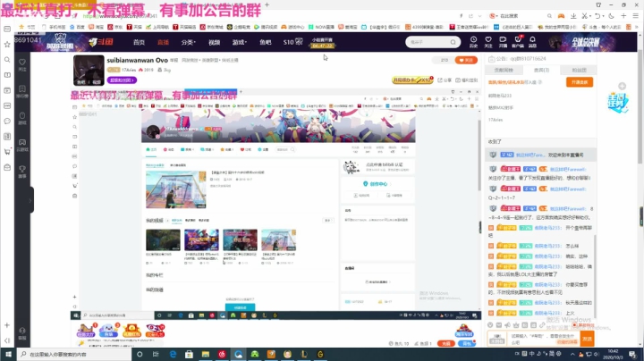Click the orange 开通贵族 button

coord(580,82)
